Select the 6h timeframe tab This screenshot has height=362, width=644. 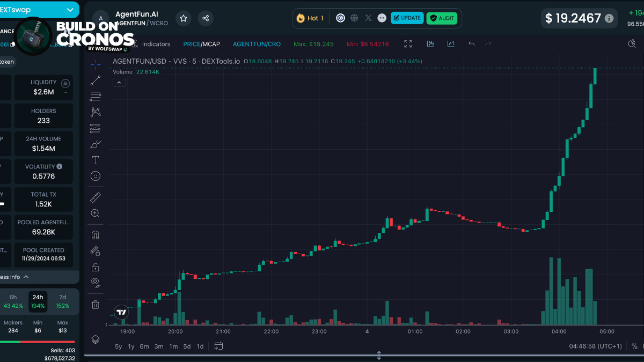point(13,301)
